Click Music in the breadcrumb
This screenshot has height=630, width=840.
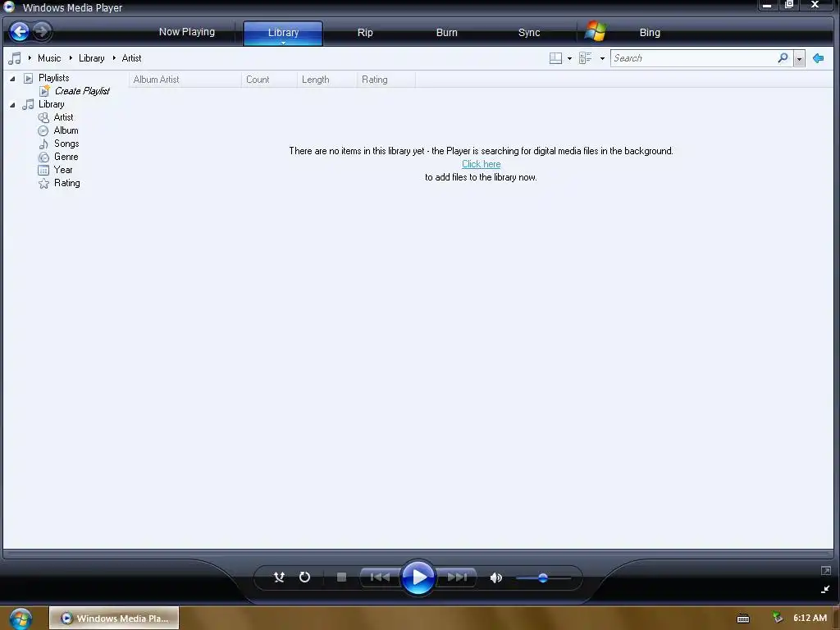(x=49, y=58)
